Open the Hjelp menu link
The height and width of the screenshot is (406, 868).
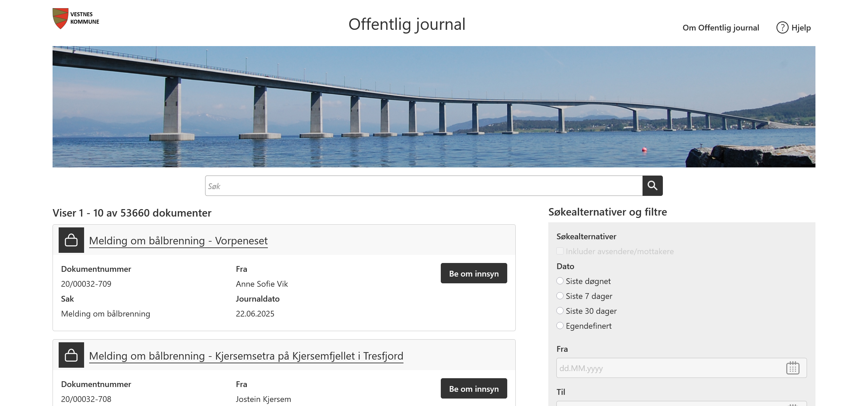pyautogui.click(x=801, y=28)
